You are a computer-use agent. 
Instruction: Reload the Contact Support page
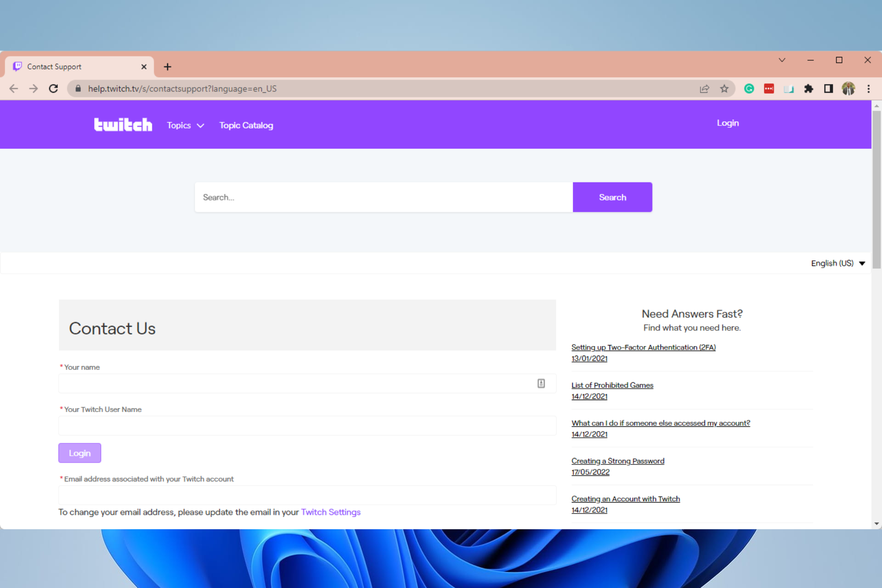[53, 89]
